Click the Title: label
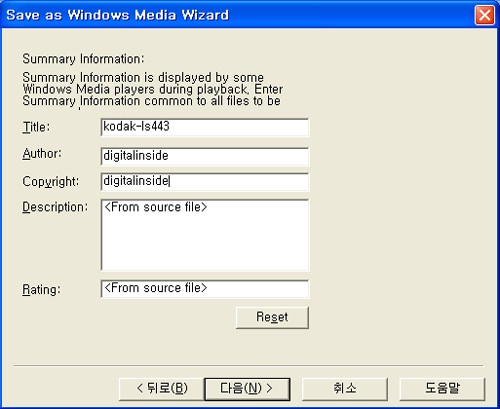The image size is (500, 409). click(36, 127)
